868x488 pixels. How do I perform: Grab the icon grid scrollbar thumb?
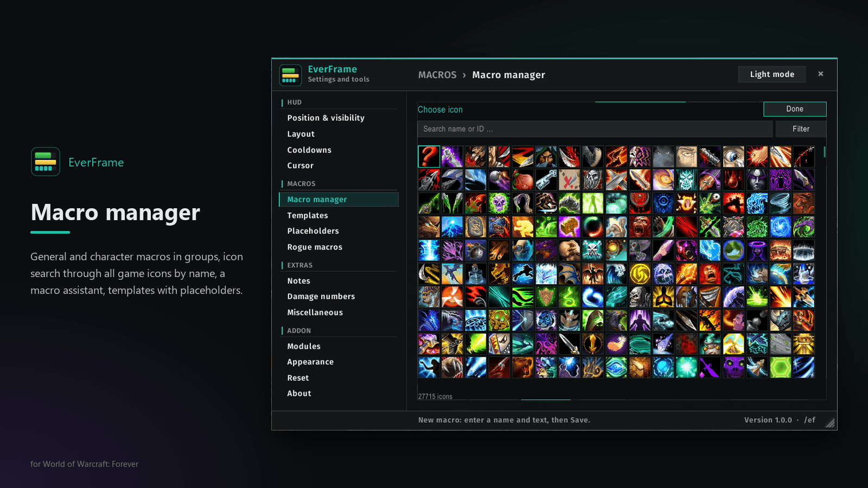pos(825,152)
